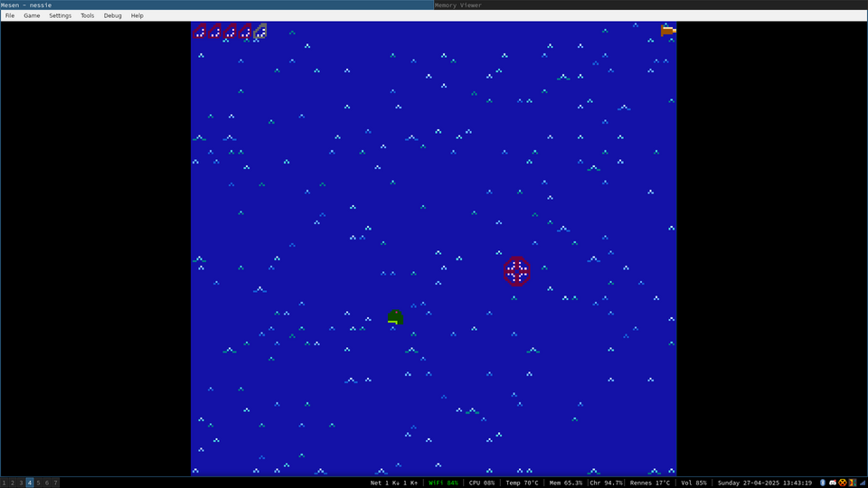Click the 'CPU 08%' status entry
The image size is (868, 488).
(482, 483)
